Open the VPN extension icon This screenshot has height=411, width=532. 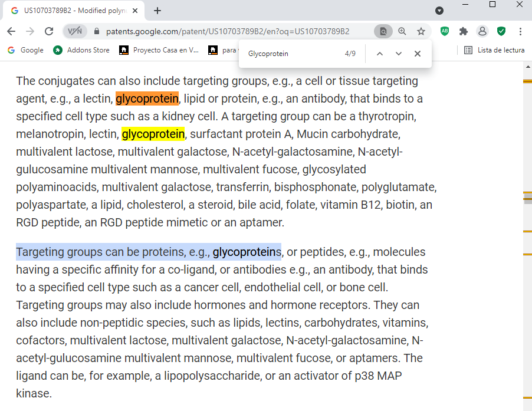pyautogui.click(x=75, y=31)
